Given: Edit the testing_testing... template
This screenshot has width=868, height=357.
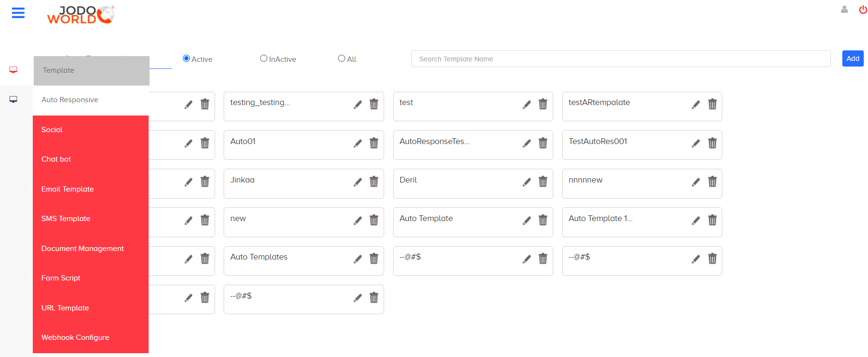Looking at the screenshot, I should (358, 105).
